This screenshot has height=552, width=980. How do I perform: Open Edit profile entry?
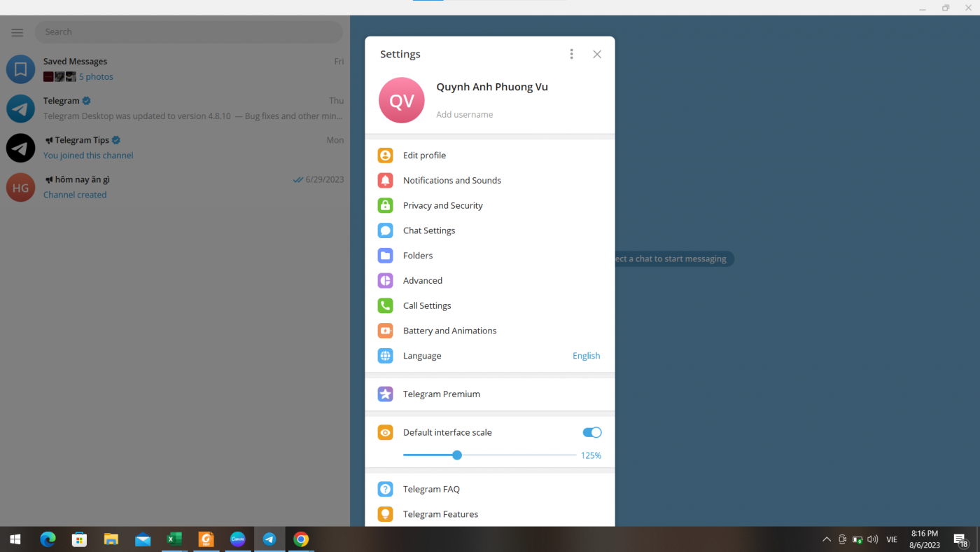(490, 156)
